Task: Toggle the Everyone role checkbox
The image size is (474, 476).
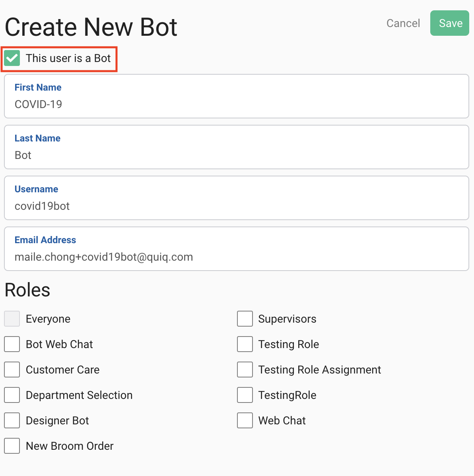Action: pyautogui.click(x=12, y=319)
